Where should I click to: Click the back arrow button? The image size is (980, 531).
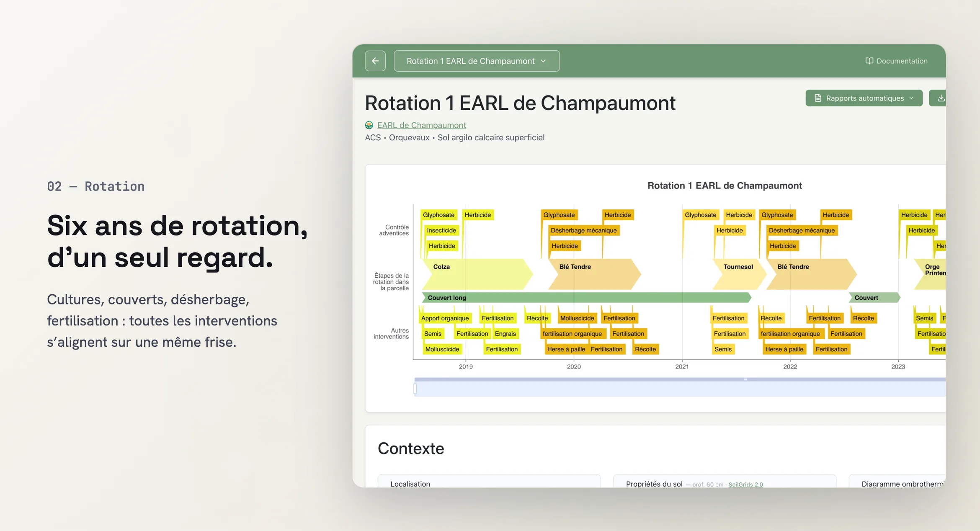pyautogui.click(x=375, y=61)
